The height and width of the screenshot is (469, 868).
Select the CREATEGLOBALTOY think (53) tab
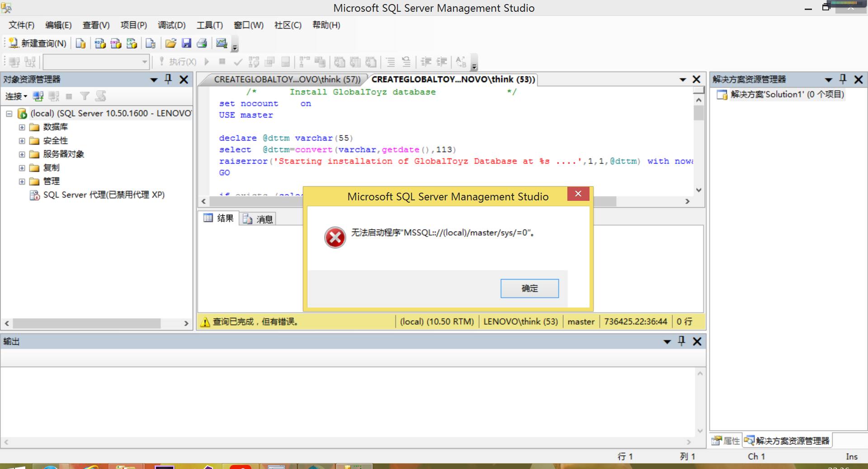point(453,80)
